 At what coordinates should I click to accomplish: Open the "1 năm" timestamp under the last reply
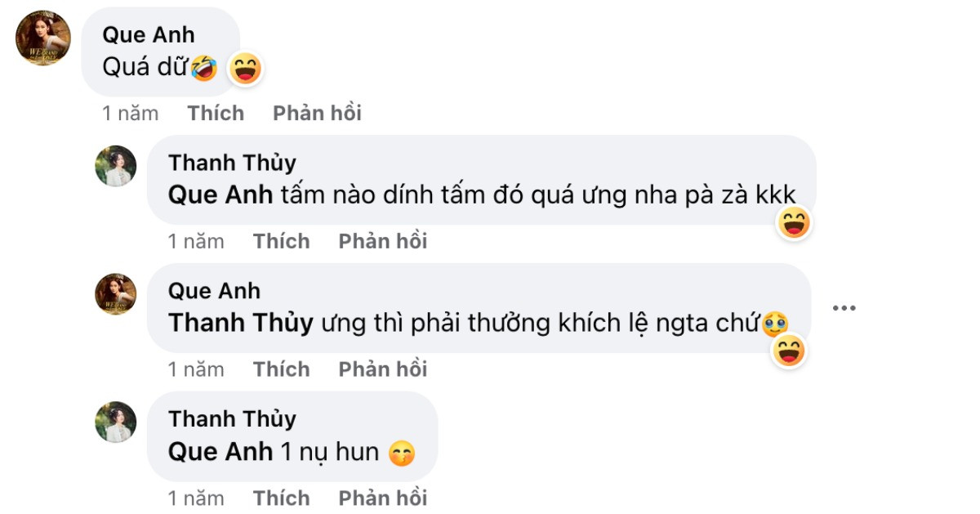point(196,497)
